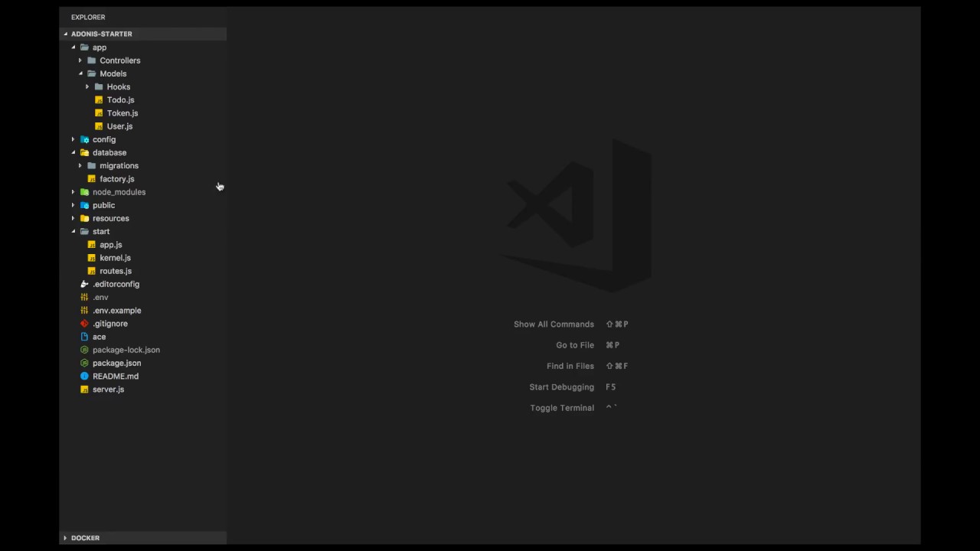Collapse the start folder arrow
The image size is (980, 551).
tap(73, 231)
